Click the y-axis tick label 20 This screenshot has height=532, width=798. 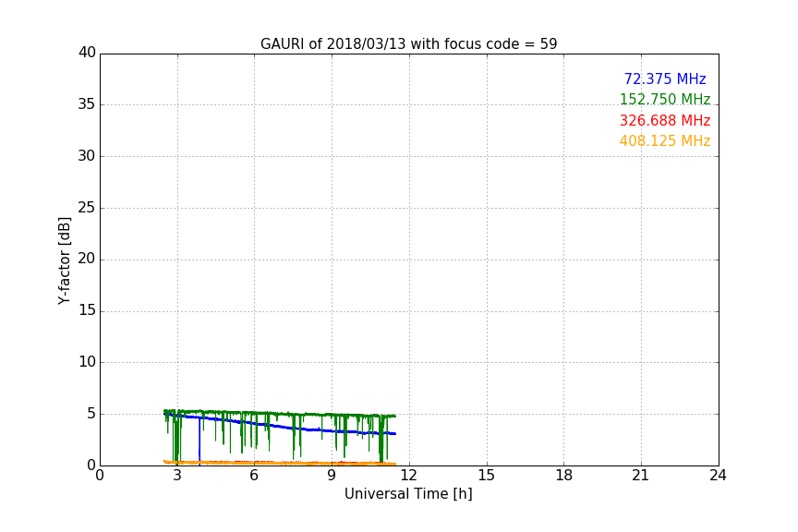(x=87, y=259)
